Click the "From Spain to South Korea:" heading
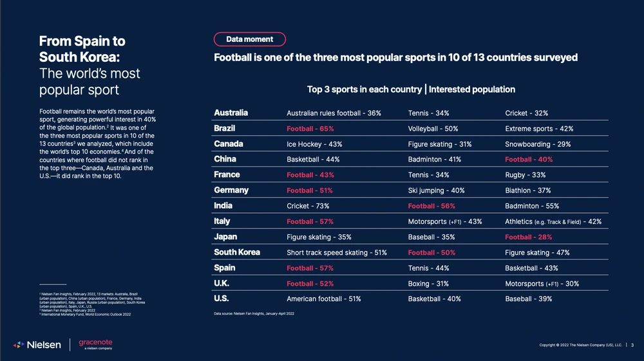This screenshot has height=361, width=644. coord(82,50)
